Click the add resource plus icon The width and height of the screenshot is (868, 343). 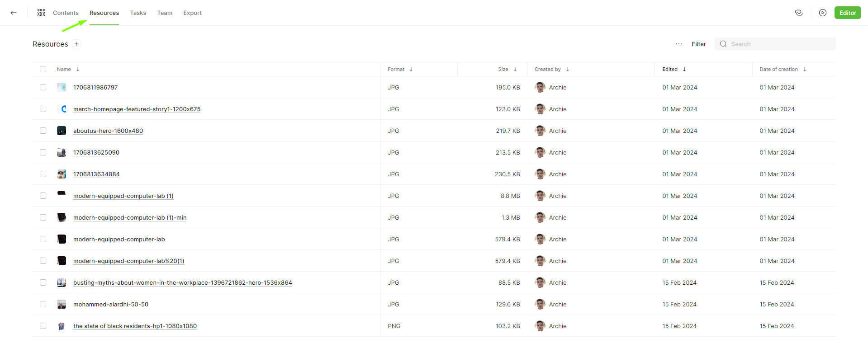click(76, 44)
